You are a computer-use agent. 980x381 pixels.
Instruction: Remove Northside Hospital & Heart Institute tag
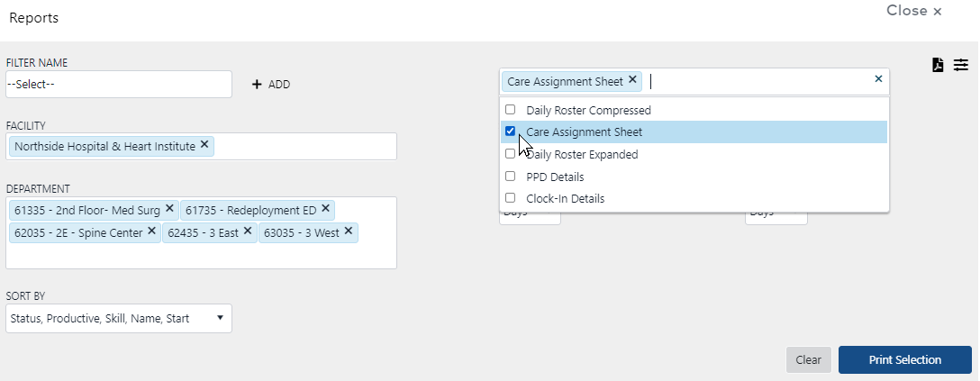204,144
